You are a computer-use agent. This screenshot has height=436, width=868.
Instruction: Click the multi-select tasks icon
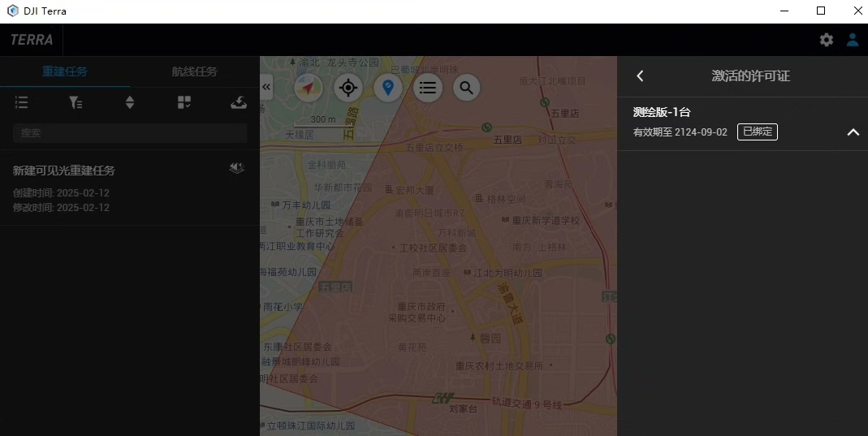[x=184, y=102]
